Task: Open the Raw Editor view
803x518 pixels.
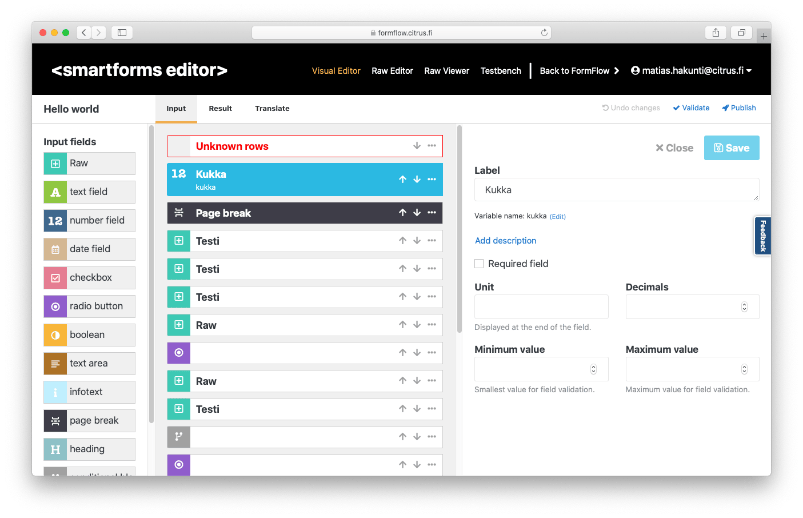Action: click(392, 71)
